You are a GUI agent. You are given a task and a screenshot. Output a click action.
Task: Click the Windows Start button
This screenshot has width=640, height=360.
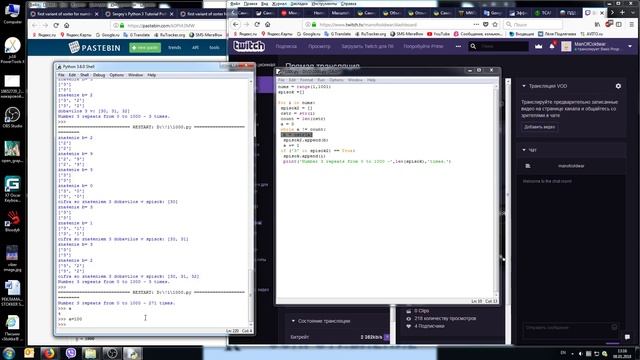click(x=9, y=353)
